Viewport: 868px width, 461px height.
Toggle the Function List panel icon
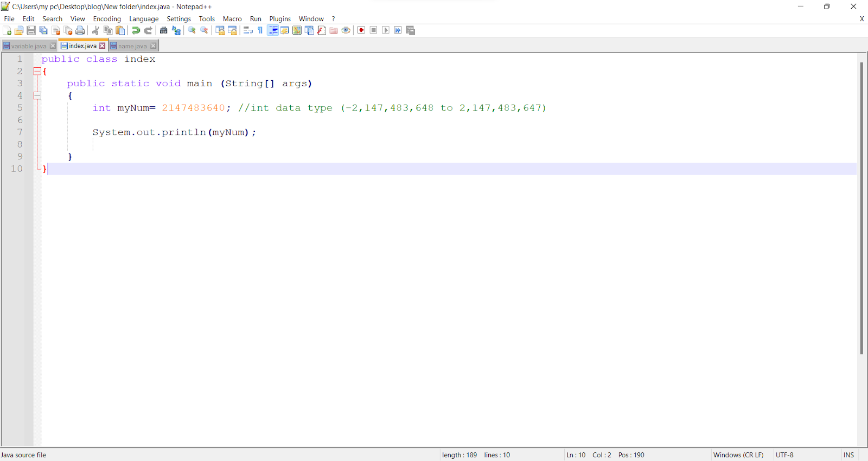(322, 30)
